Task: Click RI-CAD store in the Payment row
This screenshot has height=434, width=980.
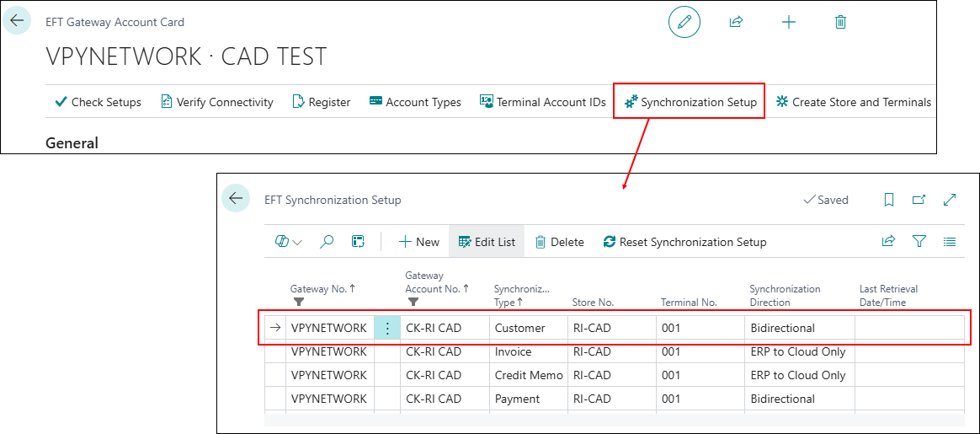Action: [x=611, y=399]
